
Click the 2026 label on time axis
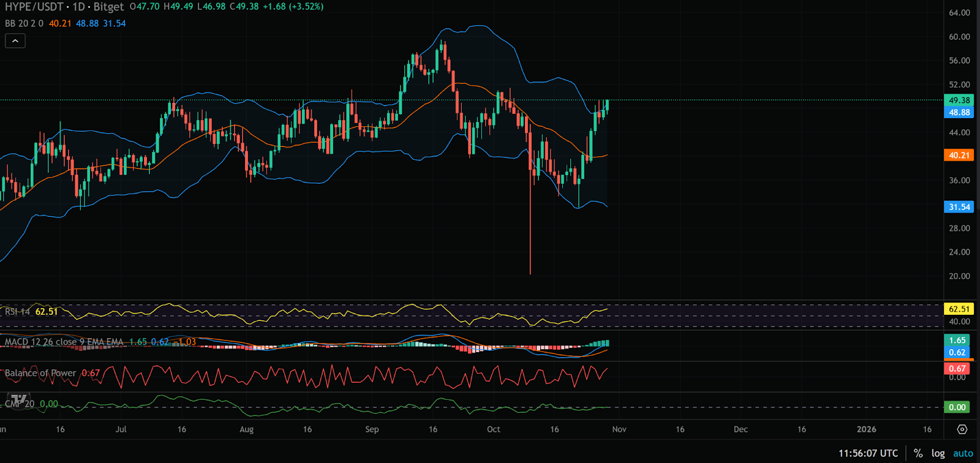pos(866,429)
